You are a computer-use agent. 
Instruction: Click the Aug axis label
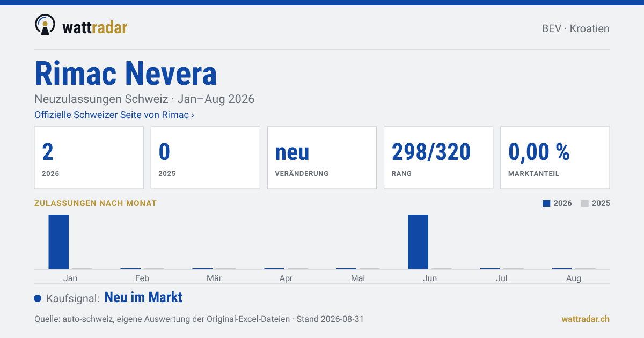(x=574, y=278)
